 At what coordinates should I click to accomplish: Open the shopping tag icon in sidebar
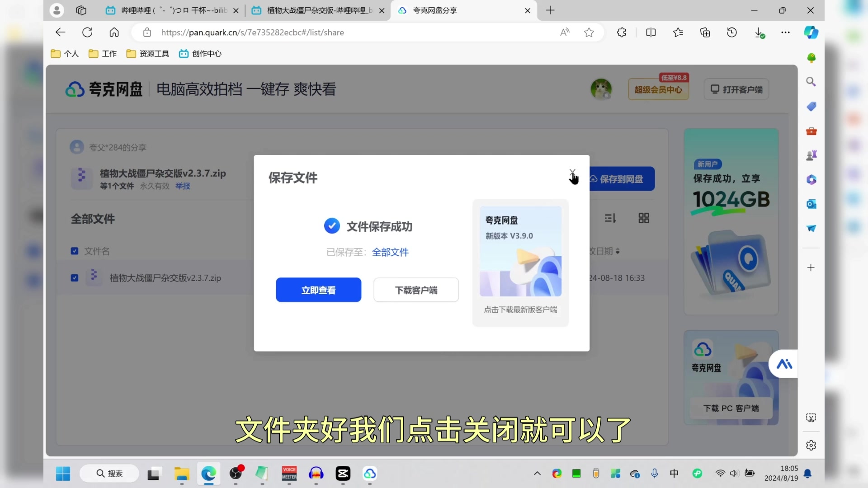tap(811, 107)
